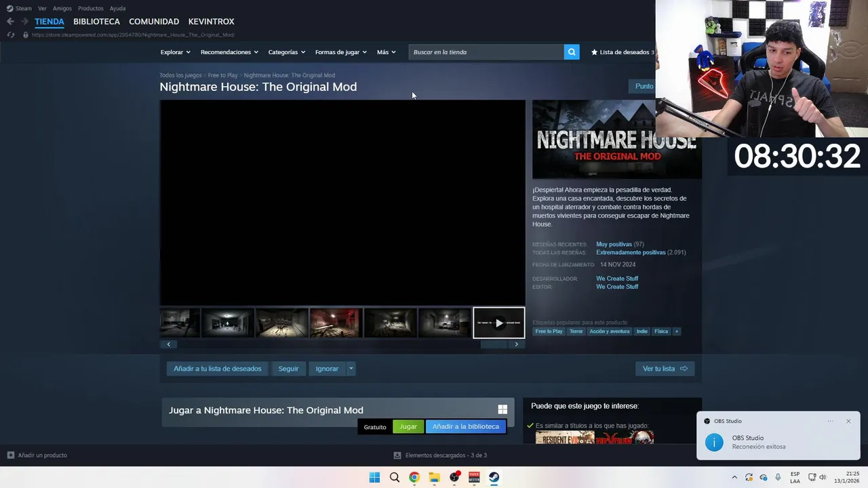Switch to the TIENDA tab
The height and width of the screenshot is (488, 868).
pos(50,22)
